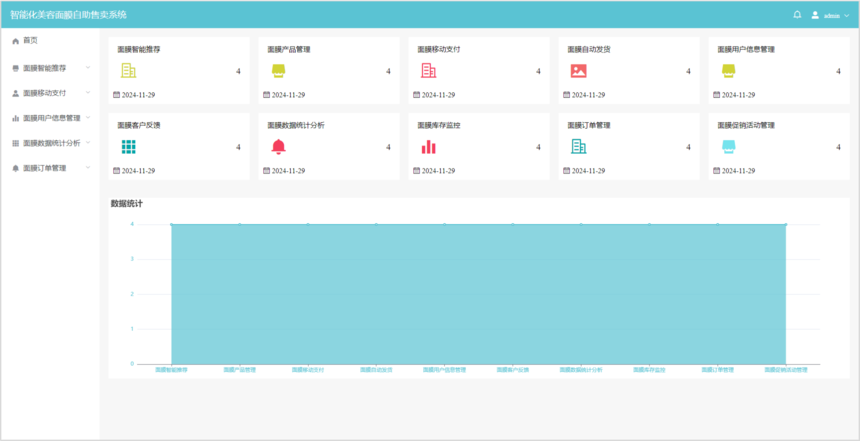Click the chart data point above 面膜用户信息管理
Screen dimensions: 860x441
coord(445,224)
